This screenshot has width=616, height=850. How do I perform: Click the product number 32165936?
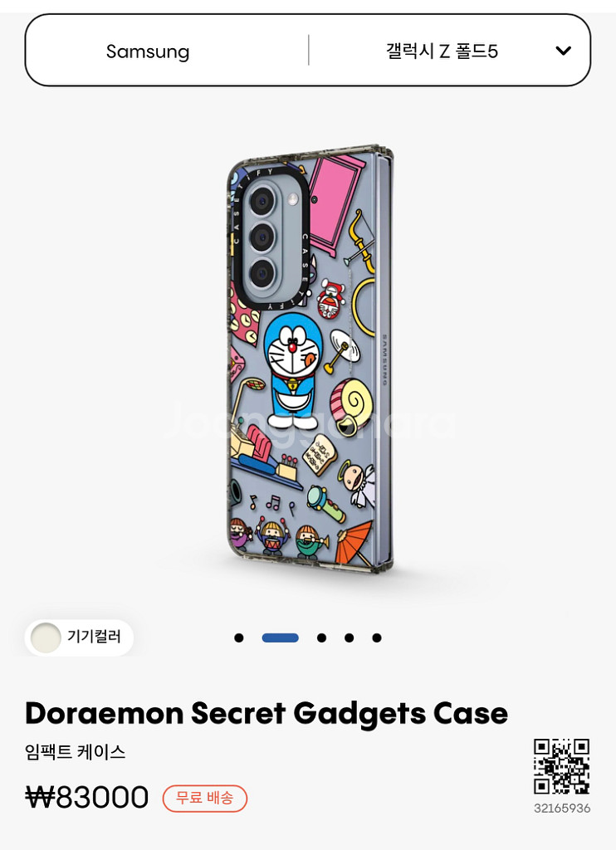pyautogui.click(x=562, y=808)
